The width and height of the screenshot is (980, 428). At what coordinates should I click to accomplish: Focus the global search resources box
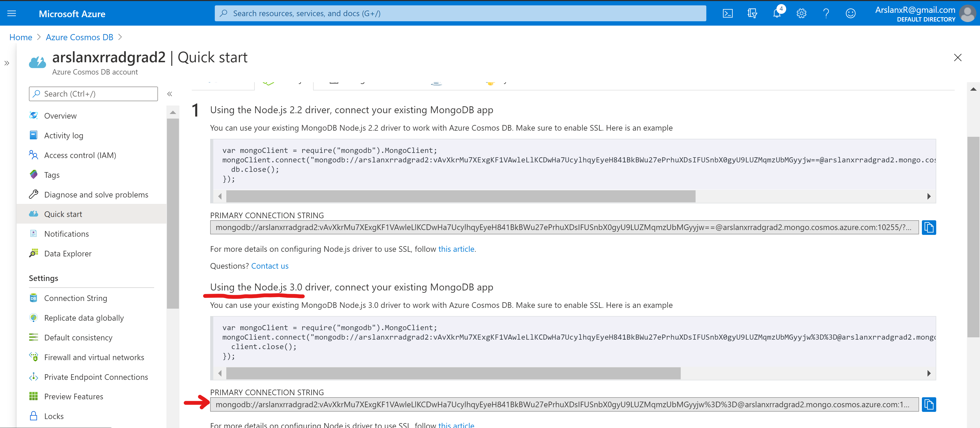point(460,13)
